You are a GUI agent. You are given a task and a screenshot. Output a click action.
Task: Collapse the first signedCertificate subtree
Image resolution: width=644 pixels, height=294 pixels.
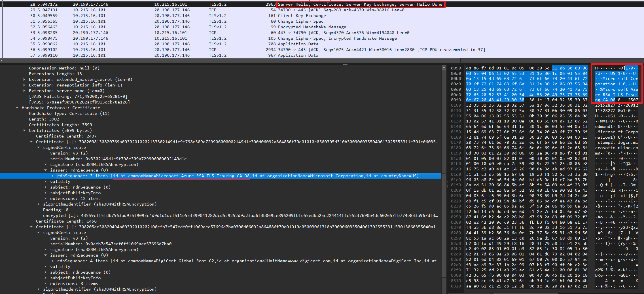[x=39, y=147]
